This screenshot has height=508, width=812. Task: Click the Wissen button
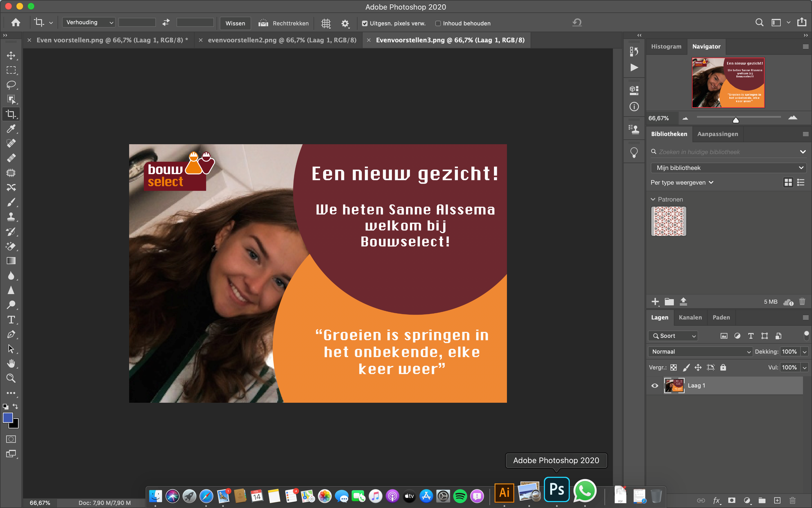pos(235,23)
